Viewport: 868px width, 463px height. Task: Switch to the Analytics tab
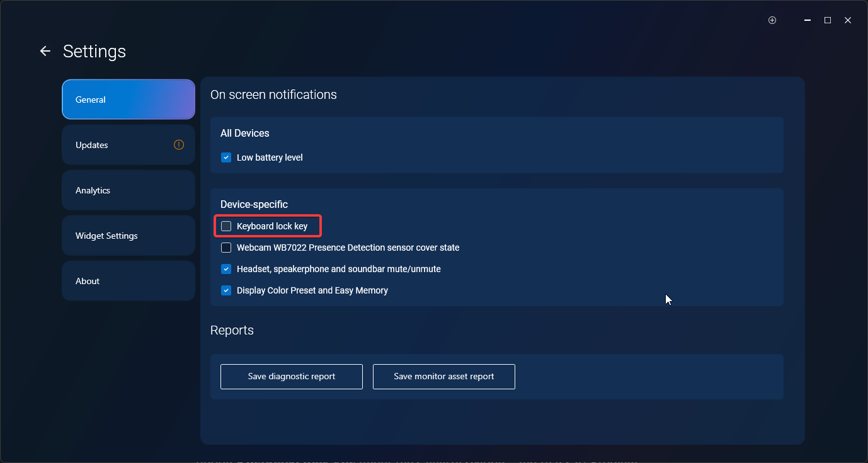coord(128,190)
